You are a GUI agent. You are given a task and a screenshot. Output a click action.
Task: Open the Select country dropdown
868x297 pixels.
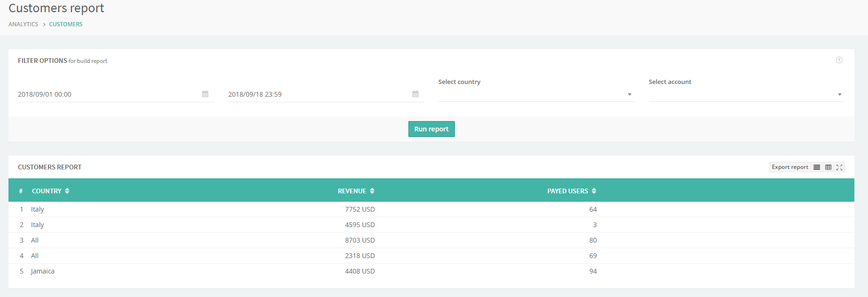click(536, 94)
